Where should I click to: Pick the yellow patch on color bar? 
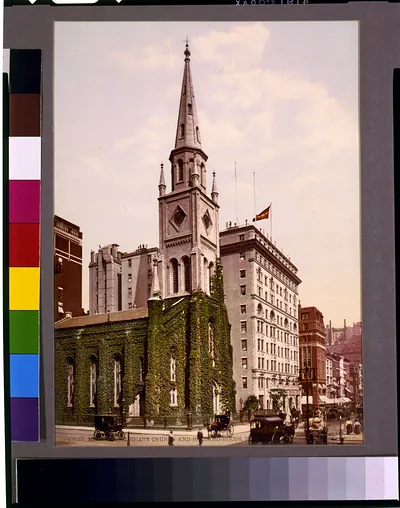[x=25, y=289]
